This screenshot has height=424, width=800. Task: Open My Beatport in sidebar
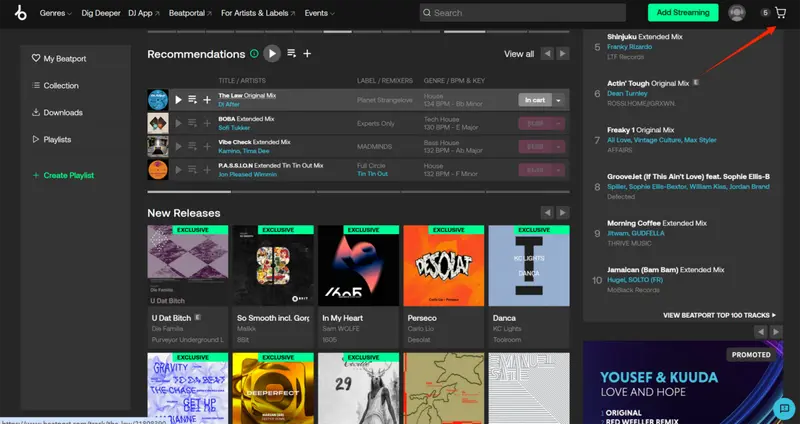[x=59, y=59]
